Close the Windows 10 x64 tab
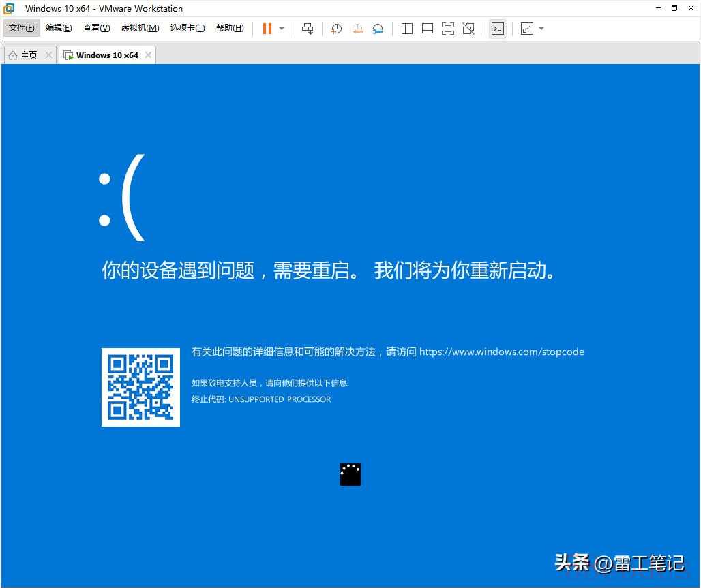The height and width of the screenshot is (588, 701). click(148, 55)
